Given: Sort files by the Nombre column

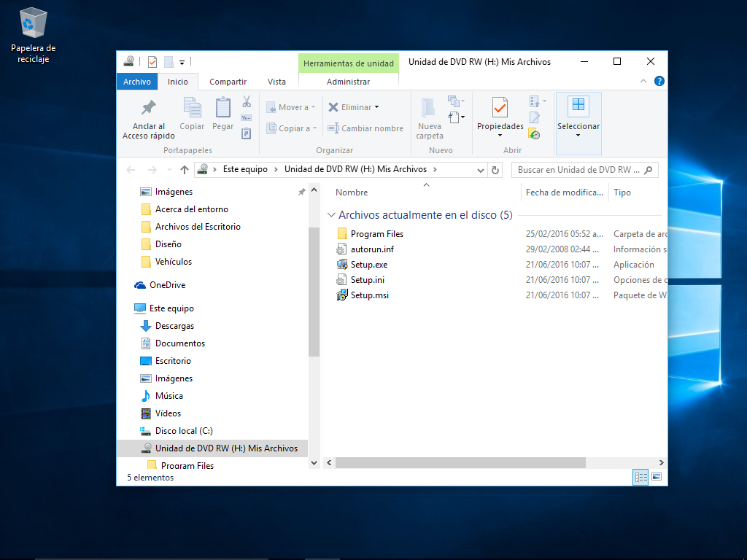Looking at the screenshot, I should (352, 192).
